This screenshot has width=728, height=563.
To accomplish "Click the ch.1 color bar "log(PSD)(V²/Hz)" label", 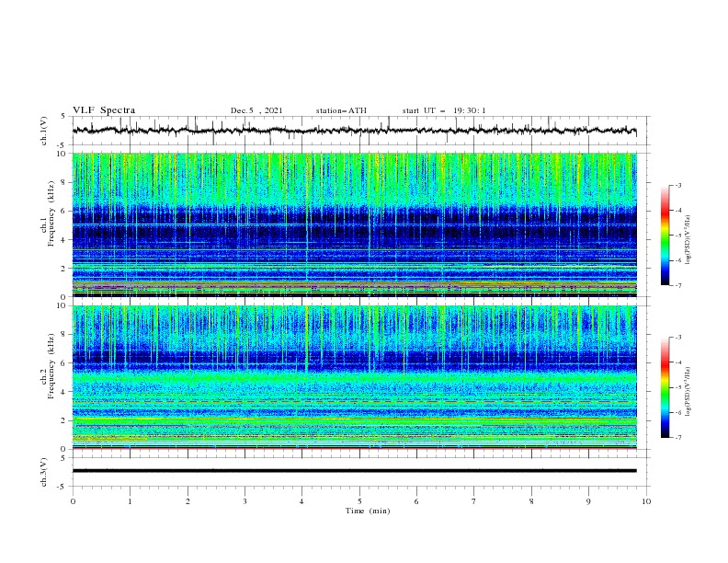I will (688, 241).
